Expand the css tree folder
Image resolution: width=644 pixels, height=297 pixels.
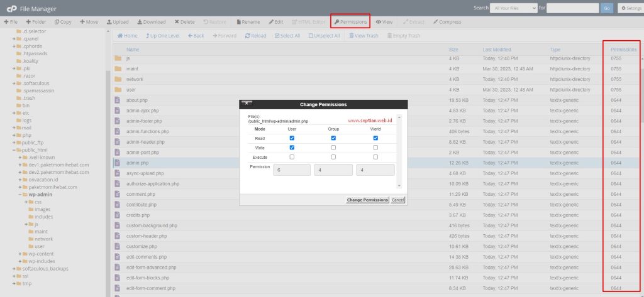(26, 202)
